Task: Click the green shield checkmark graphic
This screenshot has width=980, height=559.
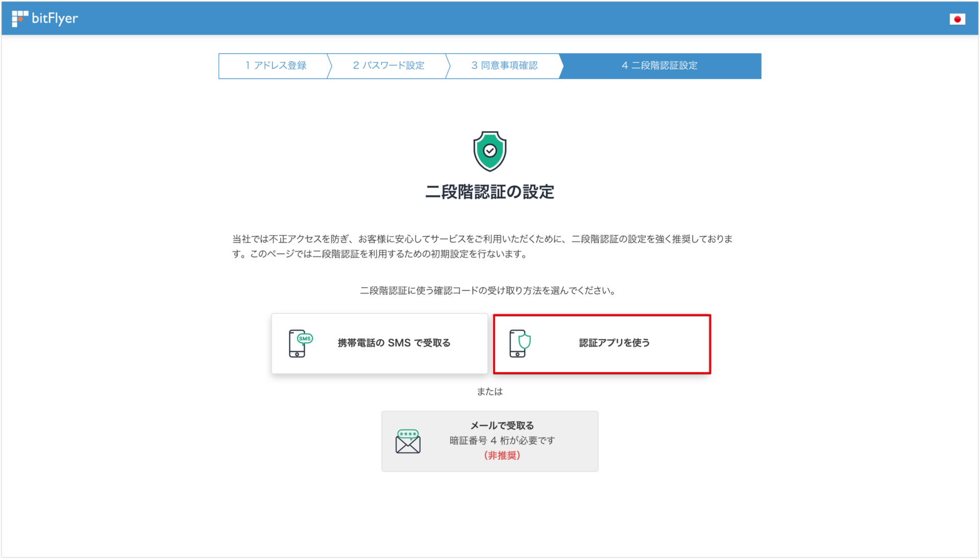Action: [489, 151]
